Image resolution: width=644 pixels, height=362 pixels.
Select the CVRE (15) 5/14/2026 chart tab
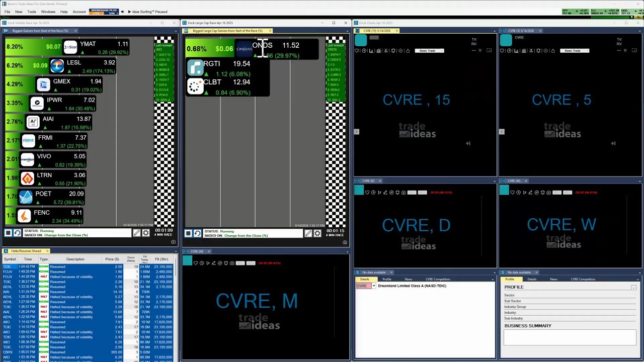point(377,31)
